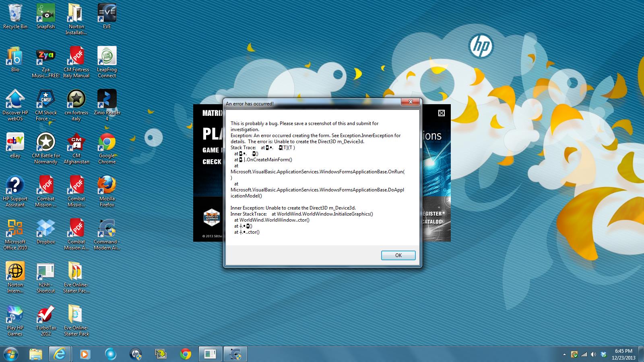The height and width of the screenshot is (362, 644).
Task: Click the Dropbox icon in the system tray
Action: click(x=603, y=354)
